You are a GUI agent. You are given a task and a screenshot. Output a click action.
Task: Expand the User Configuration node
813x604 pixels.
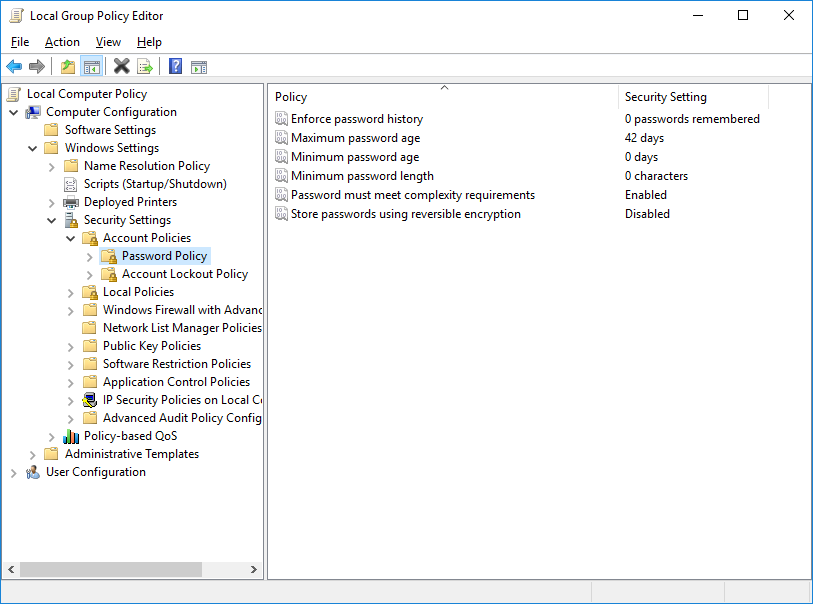14,471
